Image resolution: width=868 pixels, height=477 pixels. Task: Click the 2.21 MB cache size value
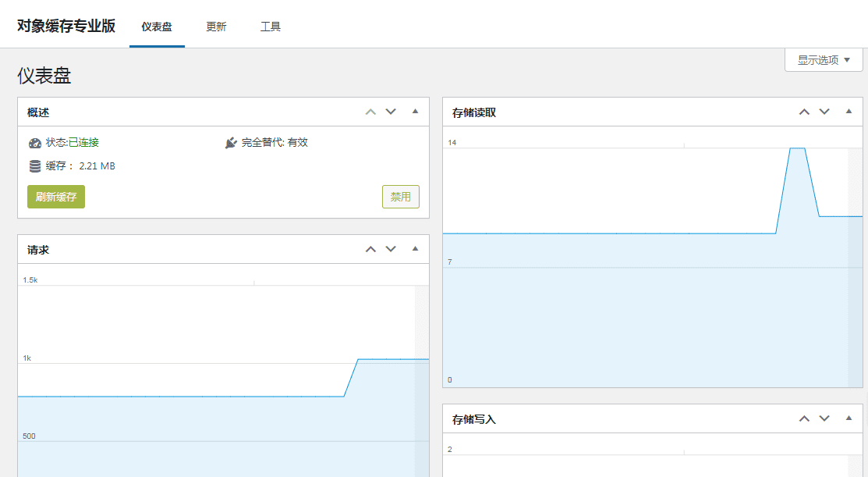(x=97, y=166)
